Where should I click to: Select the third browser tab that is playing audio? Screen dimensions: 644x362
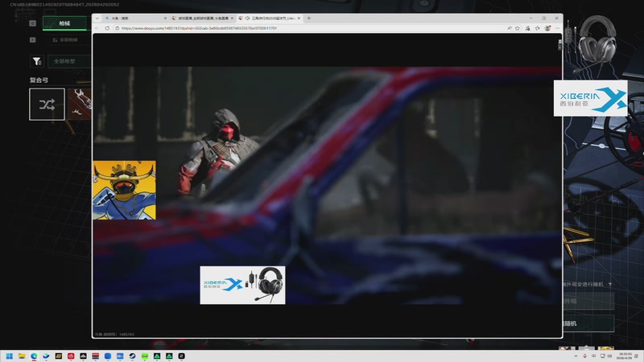pyautogui.click(x=270, y=19)
